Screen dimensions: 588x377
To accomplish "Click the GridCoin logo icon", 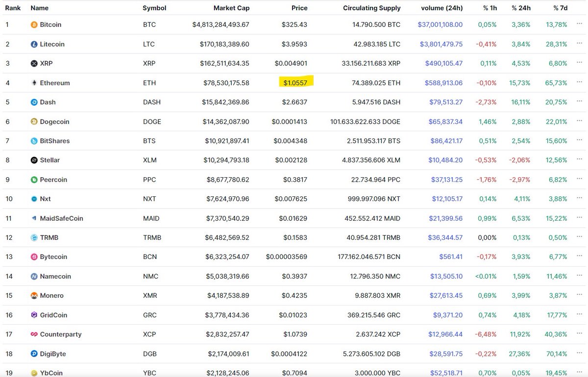I will (34, 315).
